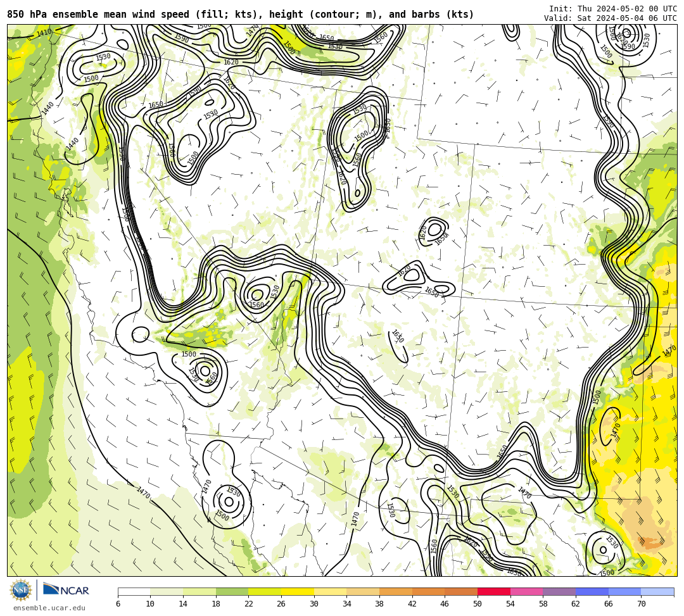This screenshot has height=616, width=684.
Task: Click the legend value 6
Action: (118, 604)
